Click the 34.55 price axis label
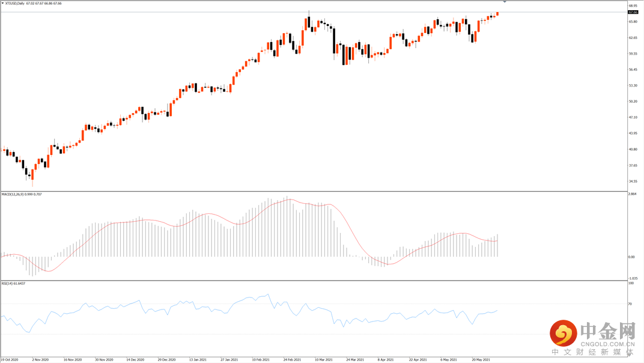The width and height of the screenshot is (644, 363). [633, 181]
